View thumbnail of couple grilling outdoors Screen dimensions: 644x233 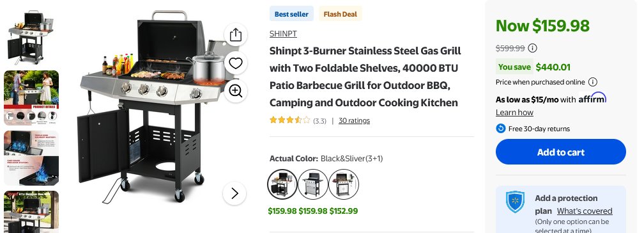click(32, 97)
